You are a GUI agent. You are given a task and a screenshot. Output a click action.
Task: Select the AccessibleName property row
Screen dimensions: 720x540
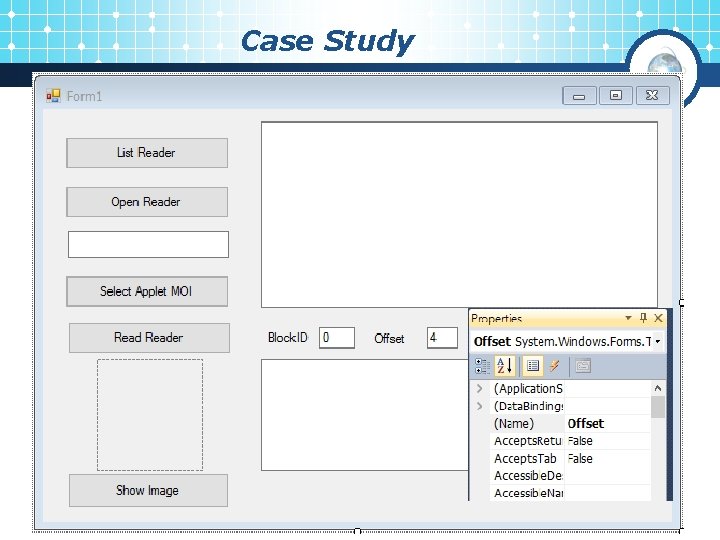pos(570,493)
